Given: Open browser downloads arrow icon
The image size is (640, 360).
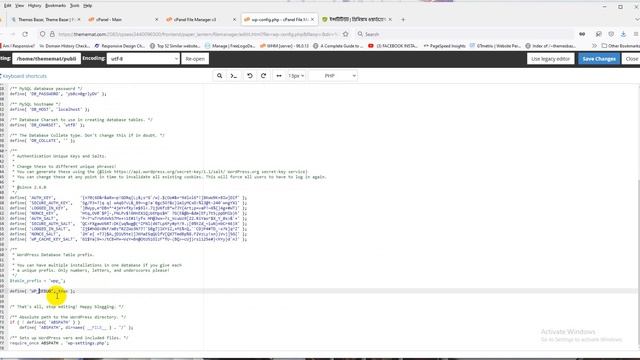Looking at the screenshot, I should tap(623, 34).
